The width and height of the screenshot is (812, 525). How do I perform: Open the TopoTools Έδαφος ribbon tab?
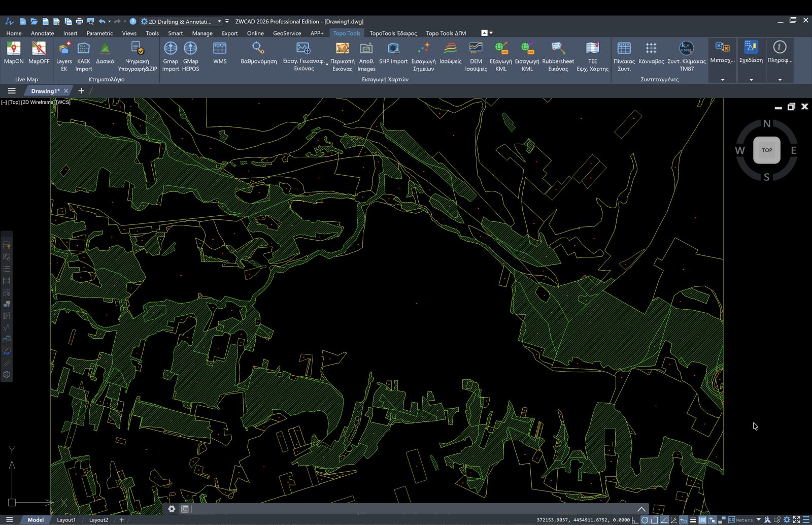coord(393,33)
